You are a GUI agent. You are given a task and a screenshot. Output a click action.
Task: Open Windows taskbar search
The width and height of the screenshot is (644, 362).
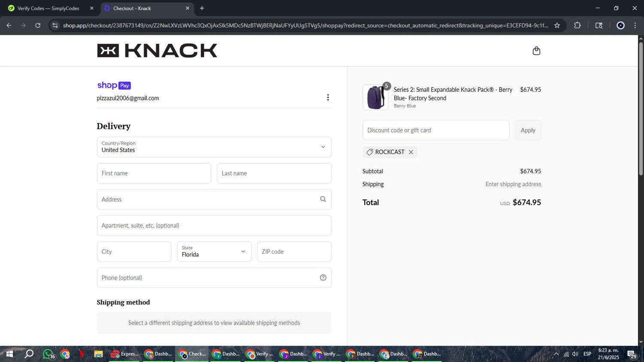[29, 354]
